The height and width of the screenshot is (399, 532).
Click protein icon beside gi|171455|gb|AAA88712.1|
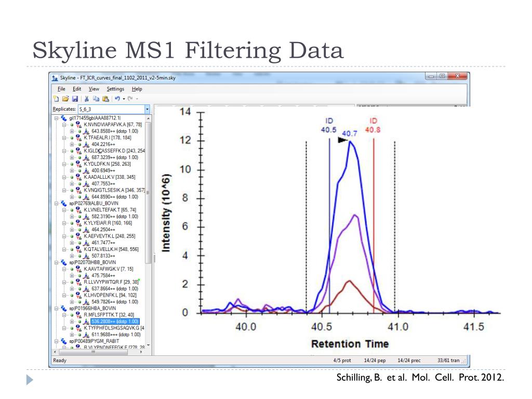(64, 118)
